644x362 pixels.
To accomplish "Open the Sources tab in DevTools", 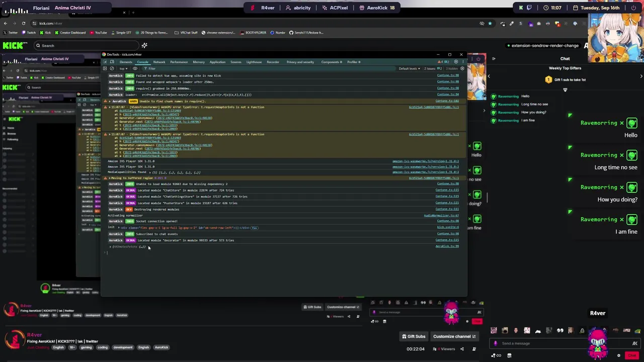I will pos(235,62).
